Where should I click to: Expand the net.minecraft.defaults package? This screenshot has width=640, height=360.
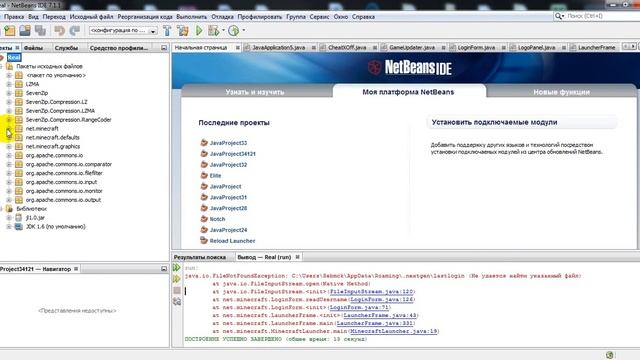(9, 138)
